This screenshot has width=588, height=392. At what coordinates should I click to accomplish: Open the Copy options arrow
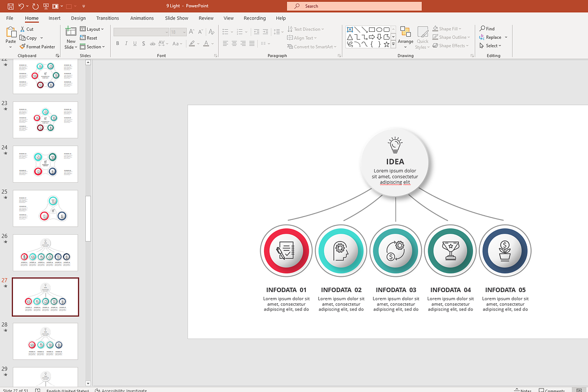[42, 38]
